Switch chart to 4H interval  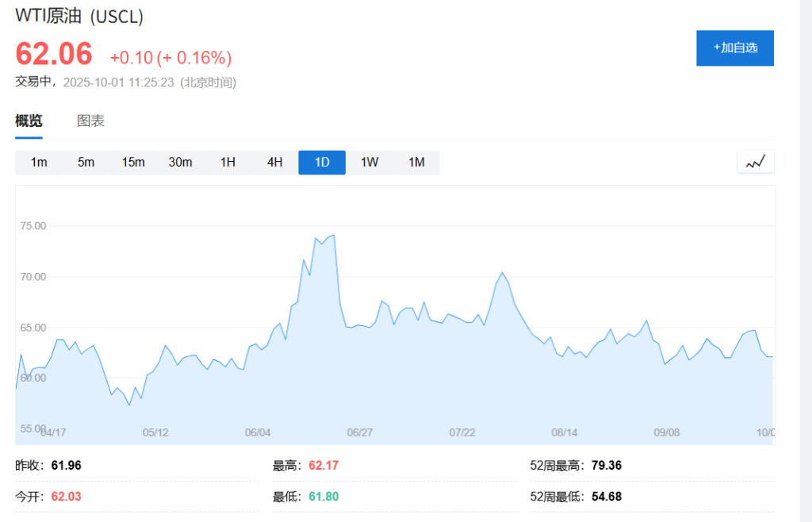[x=274, y=163]
